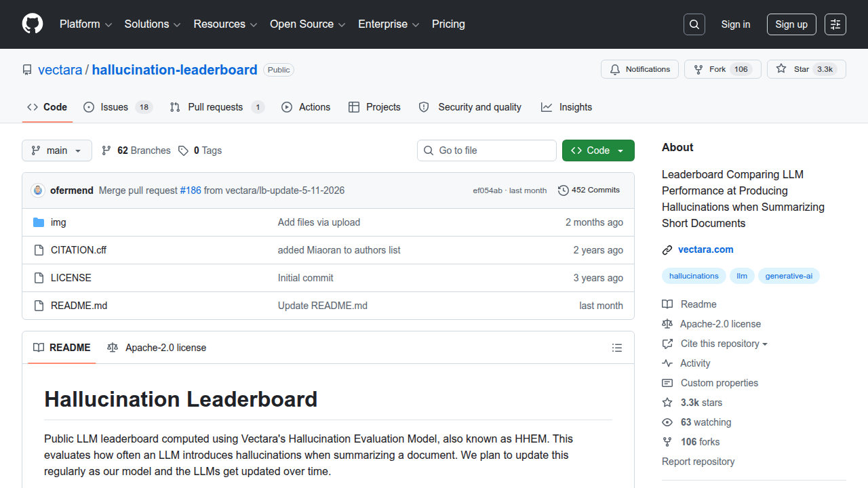Screen dimensions: 868x488
Task: Visit vectara.com website link
Action: (706, 249)
